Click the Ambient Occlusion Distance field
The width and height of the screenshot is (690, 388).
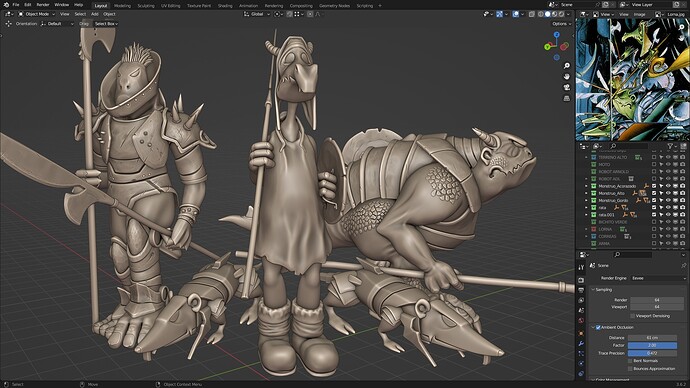pyautogui.click(x=652, y=337)
